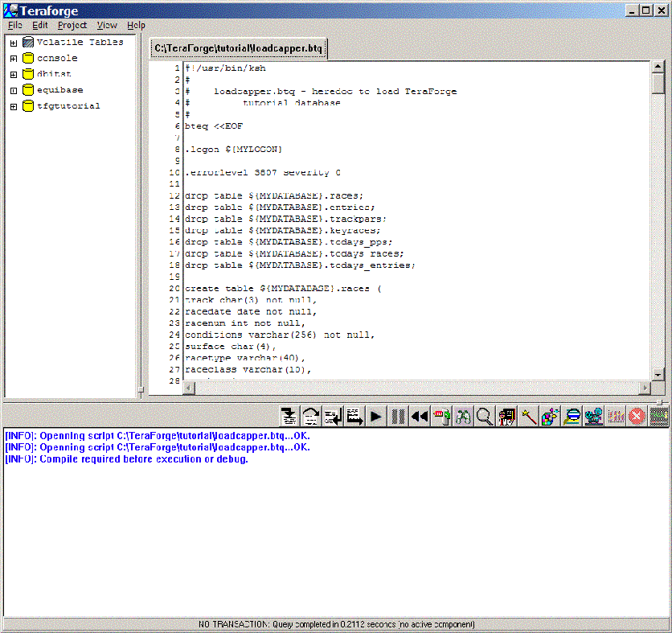672x633 pixels.
Task: Click the '.errorlevel 3807 severity 0' line
Action: click(263, 172)
